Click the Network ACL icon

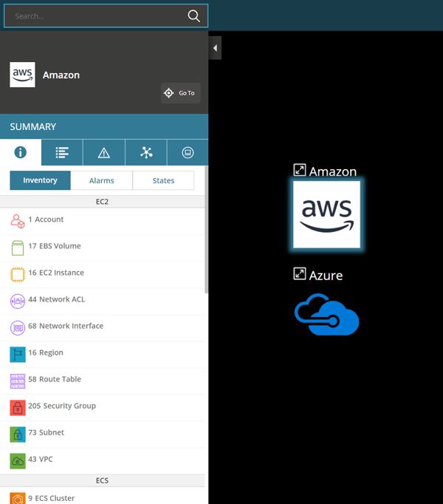[x=18, y=302]
